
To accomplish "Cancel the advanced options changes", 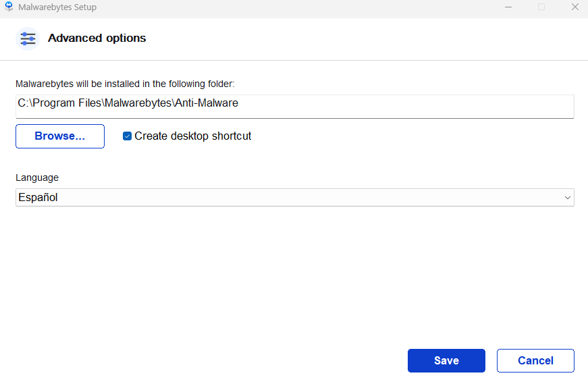I will 535,360.
